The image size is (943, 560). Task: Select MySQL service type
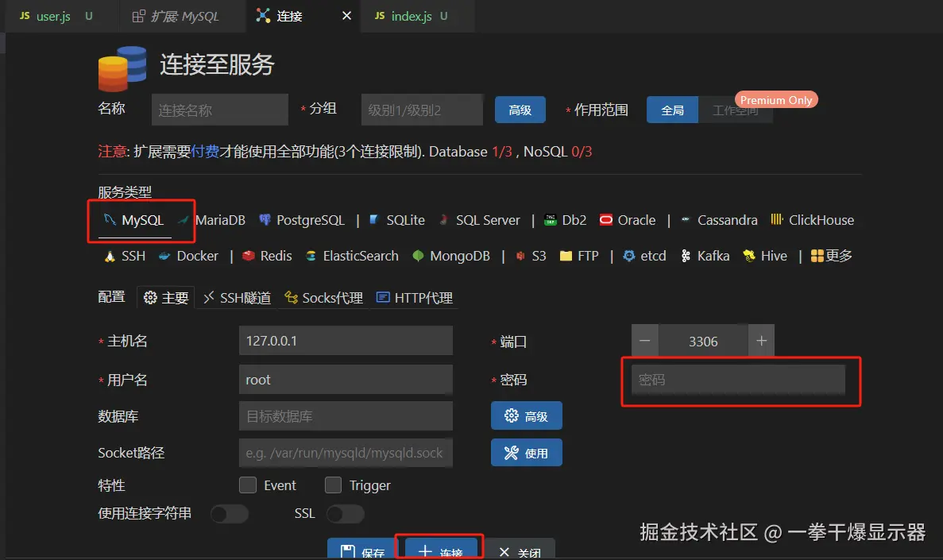pos(133,220)
